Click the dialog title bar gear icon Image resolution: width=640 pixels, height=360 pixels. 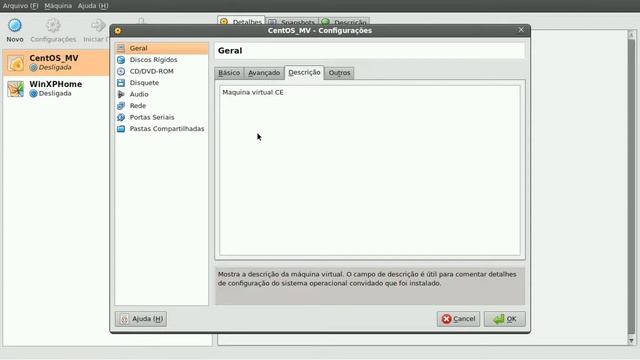click(118, 31)
